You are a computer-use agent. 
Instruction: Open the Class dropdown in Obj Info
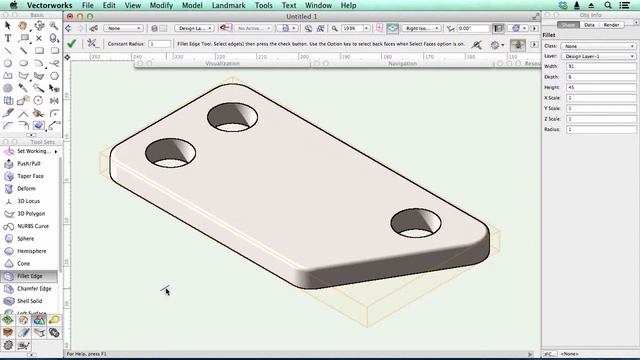(x=598, y=46)
